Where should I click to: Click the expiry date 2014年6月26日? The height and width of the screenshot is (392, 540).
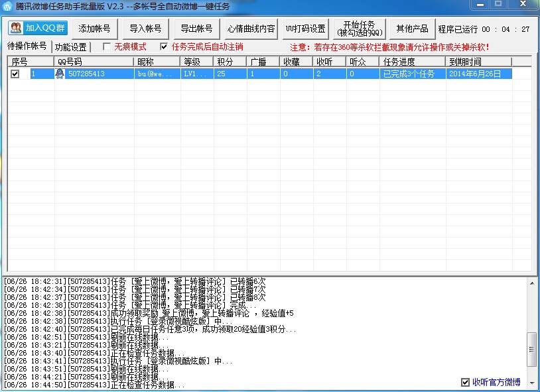pyautogui.click(x=479, y=74)
